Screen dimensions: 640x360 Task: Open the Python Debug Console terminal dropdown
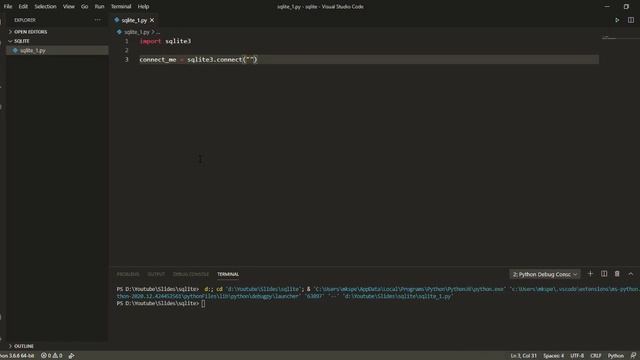point(544,274)
